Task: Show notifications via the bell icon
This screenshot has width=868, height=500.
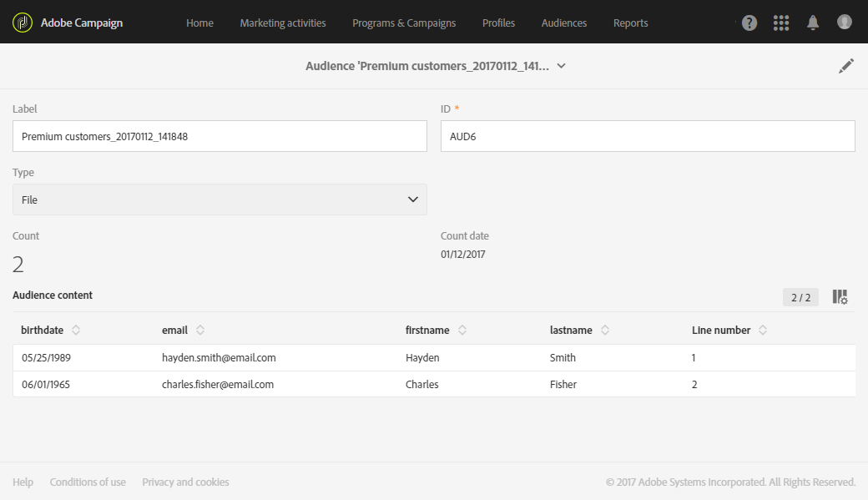Action: tap(813, 23)
